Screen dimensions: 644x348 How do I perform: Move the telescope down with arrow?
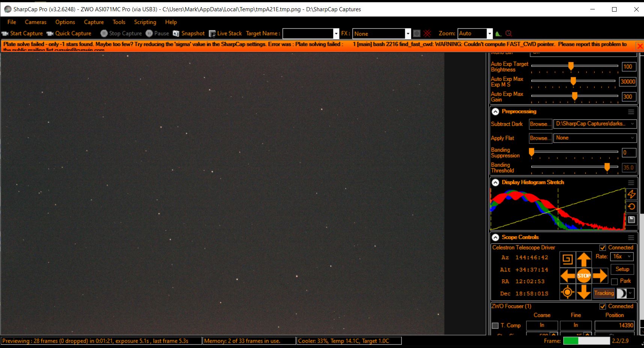[x=584, y=292]
